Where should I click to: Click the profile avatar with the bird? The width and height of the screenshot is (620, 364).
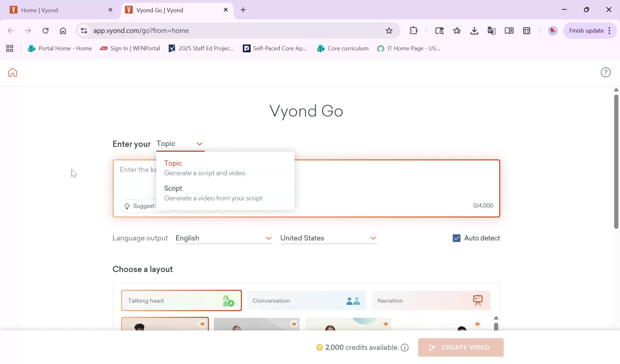[553, 30]
